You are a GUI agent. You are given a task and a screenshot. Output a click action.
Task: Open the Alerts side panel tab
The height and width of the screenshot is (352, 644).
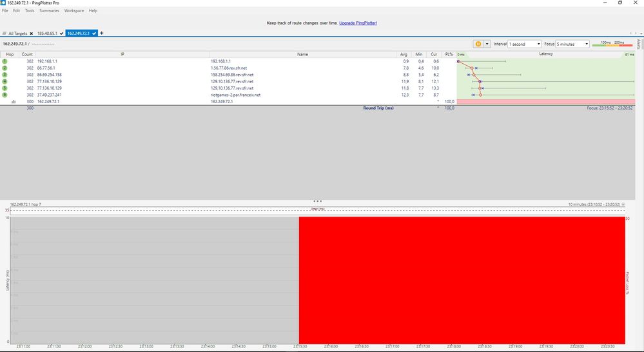pyautogui.click(x=639, y=44)
